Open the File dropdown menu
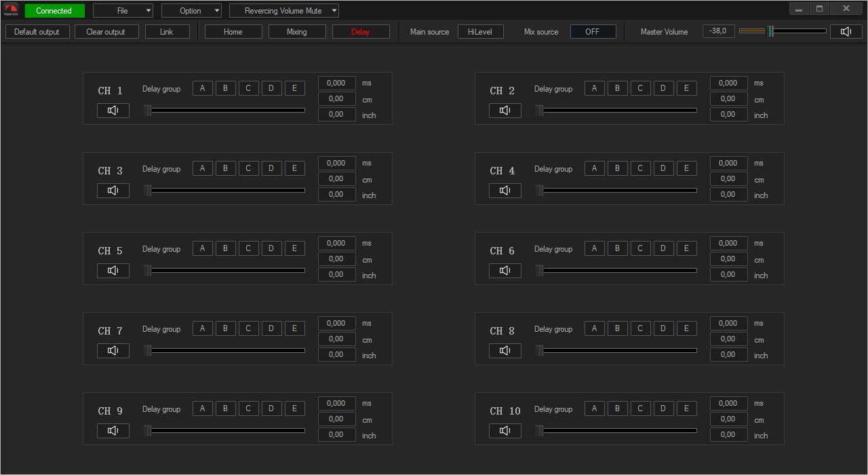This screenshot has width=868, height=475. pyautogui.click(x=123, y=11)
